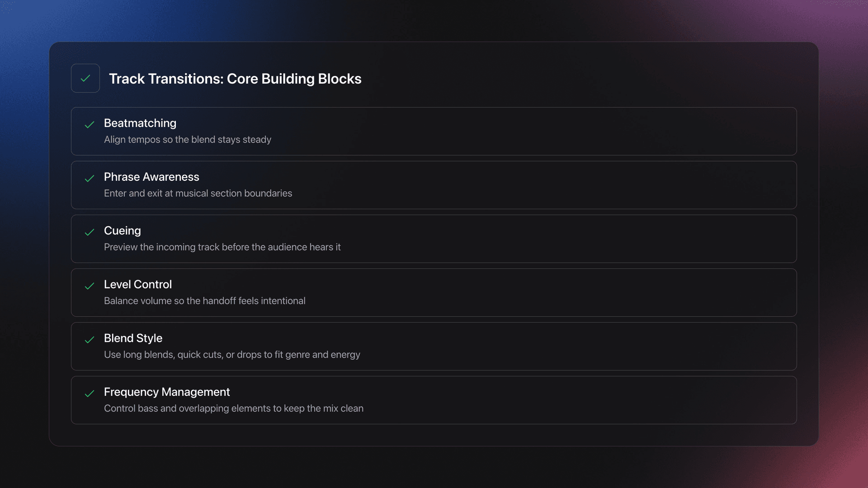
Task: Select the Phrase Awareness heading
Action: click(x=151, y=177)
